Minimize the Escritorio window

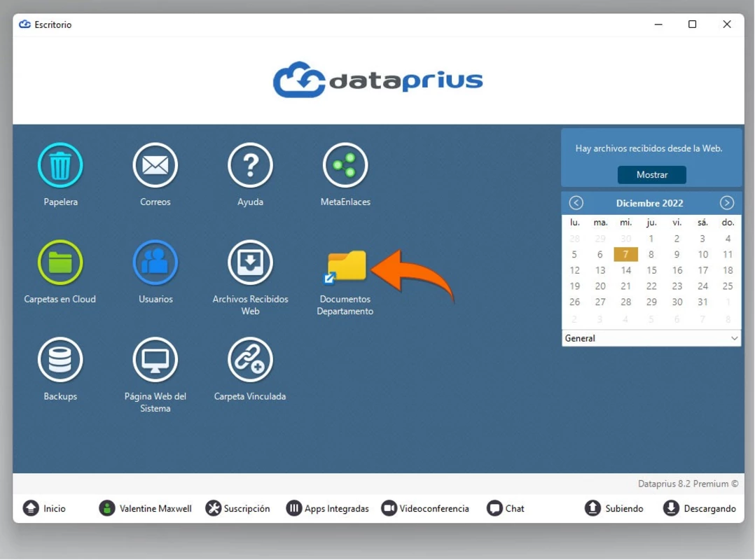pyautogui.click(x=658, y=24)
